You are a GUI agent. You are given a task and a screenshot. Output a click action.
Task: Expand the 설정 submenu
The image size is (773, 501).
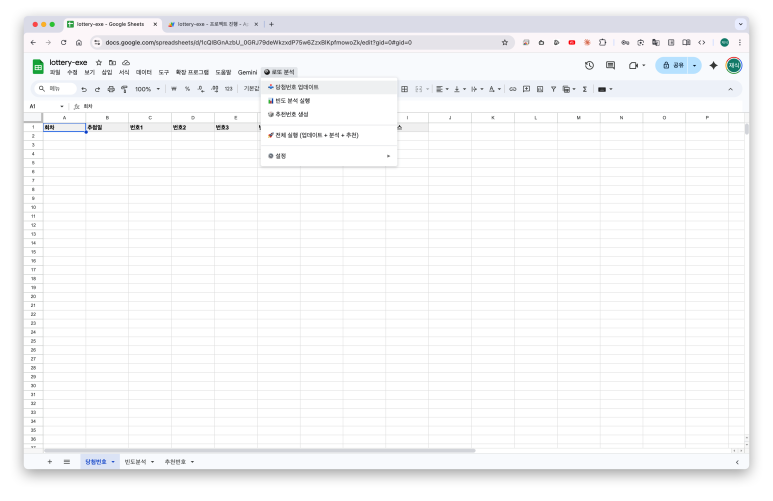[x=328, y=156]
